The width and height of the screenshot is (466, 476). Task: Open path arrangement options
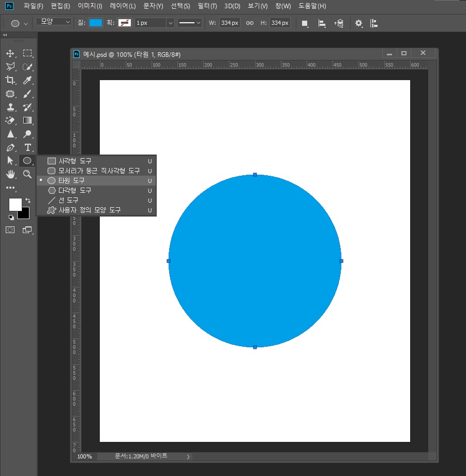(x=339, y=23)
